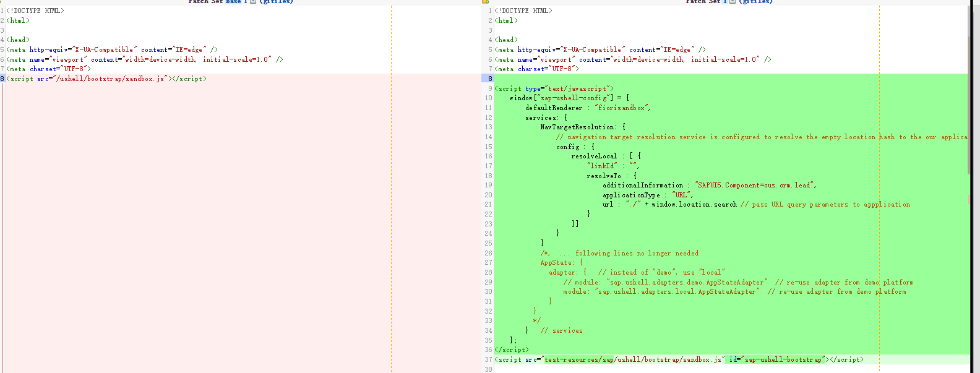The height and width of the screenshot is (373, 980).
Task: Click the vertical scrollbar of the diff view
Action: coord(970,90)
